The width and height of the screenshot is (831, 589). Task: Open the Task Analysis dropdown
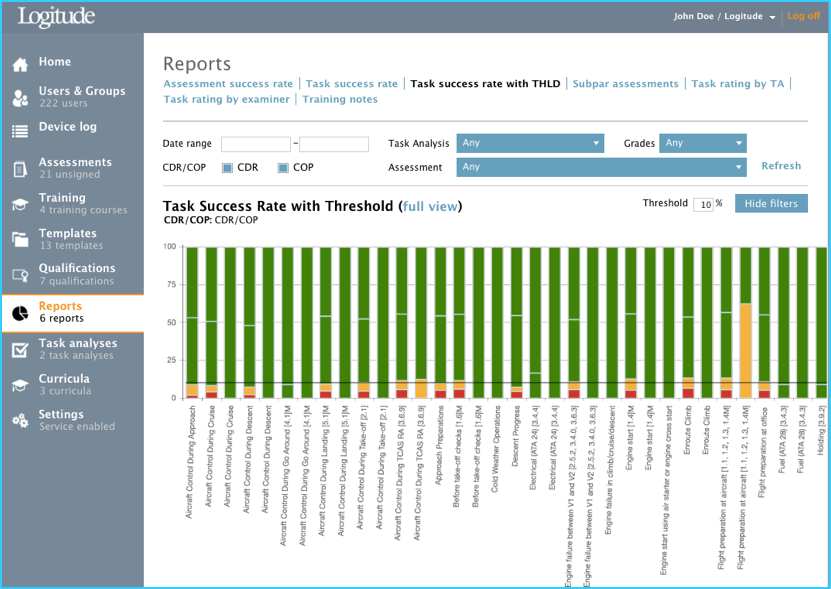530,143
